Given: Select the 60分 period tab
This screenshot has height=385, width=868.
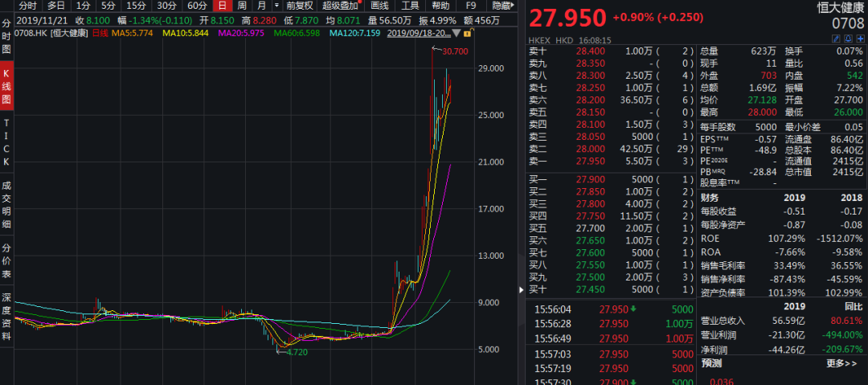Looking at the screenshot, I should tap(197, 6).
